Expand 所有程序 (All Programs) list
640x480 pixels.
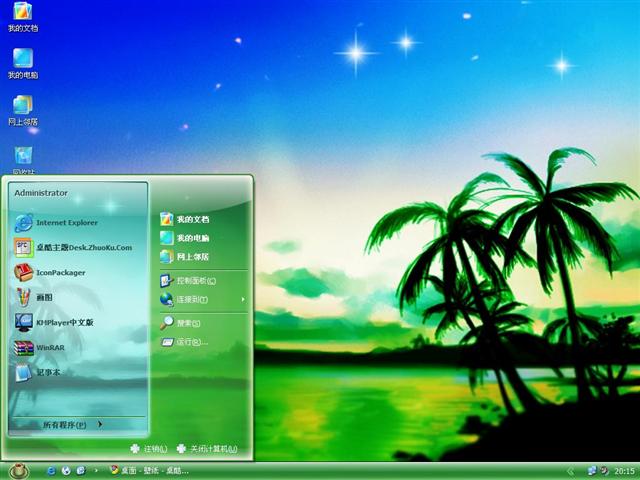point(72,425)
